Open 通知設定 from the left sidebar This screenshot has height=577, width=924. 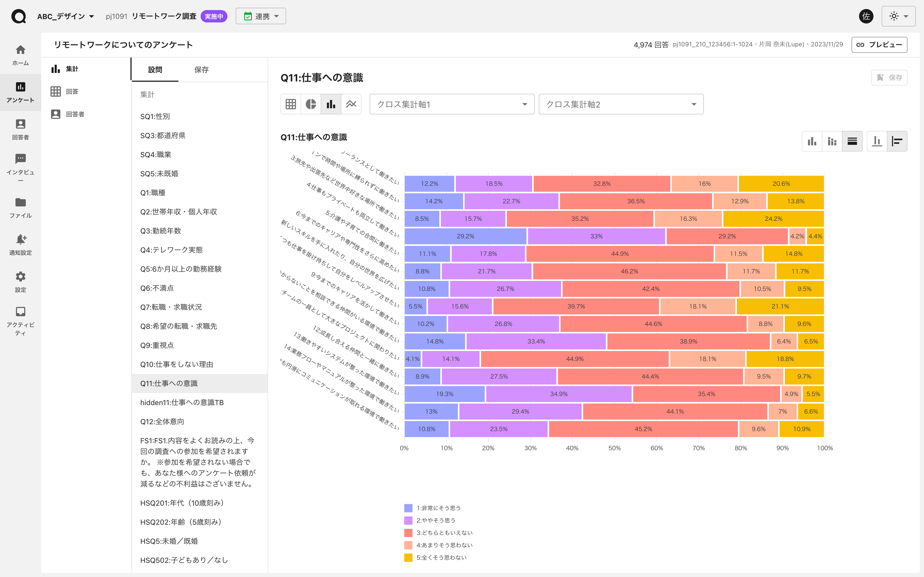[20, 244]
